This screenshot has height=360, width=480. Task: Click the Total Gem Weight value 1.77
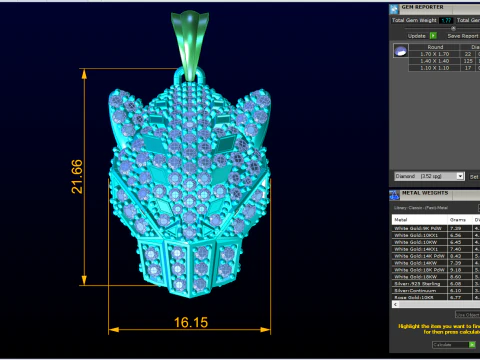446,20
